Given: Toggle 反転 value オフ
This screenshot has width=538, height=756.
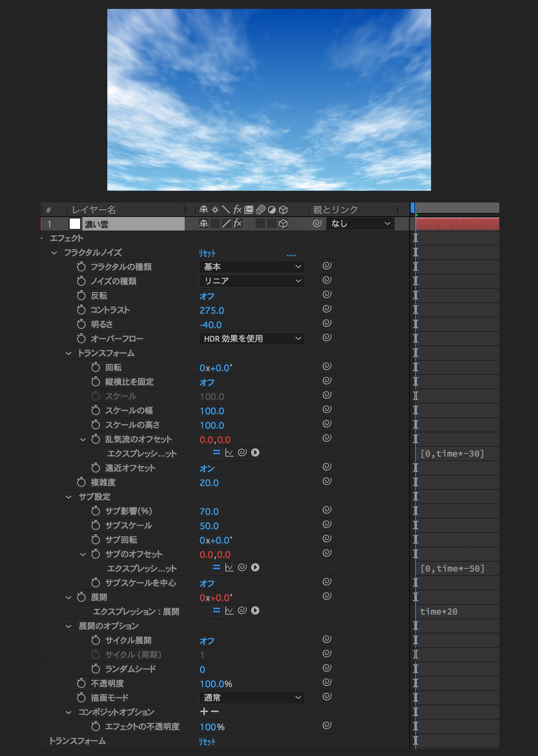Looking at the screenshot, I should point(207,296).
